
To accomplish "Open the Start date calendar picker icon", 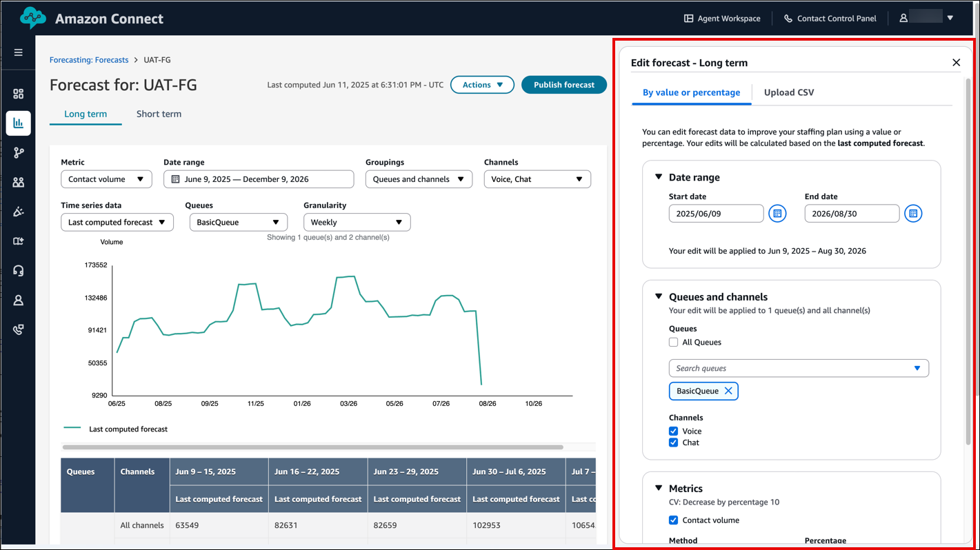I will (x=777, y=213).
